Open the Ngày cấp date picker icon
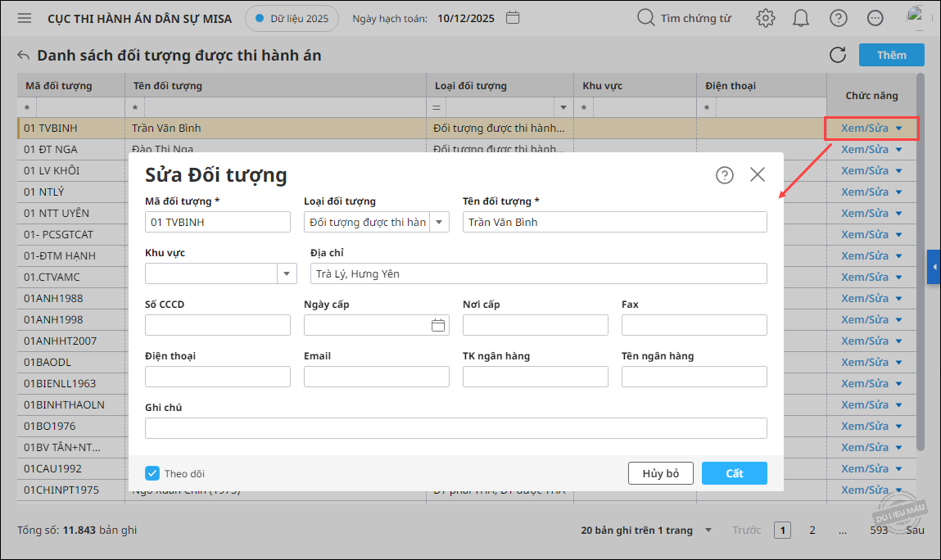The width and height of the screenshot is (941, 560). coord(438,325)
